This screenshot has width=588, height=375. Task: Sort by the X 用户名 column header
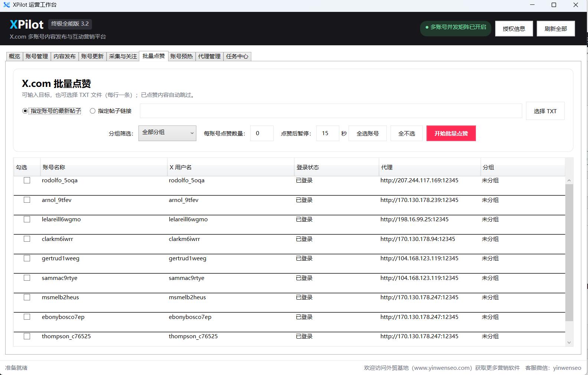(231, 167)
